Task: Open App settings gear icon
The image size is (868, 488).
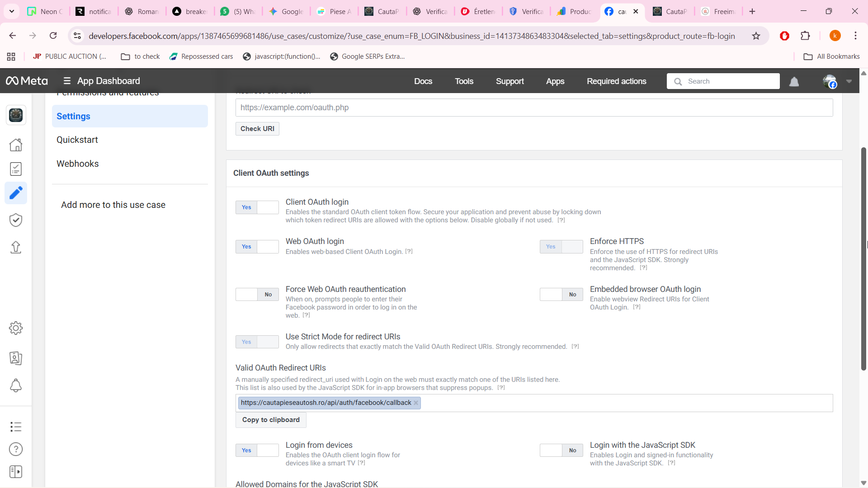Action: pos(16,328)
